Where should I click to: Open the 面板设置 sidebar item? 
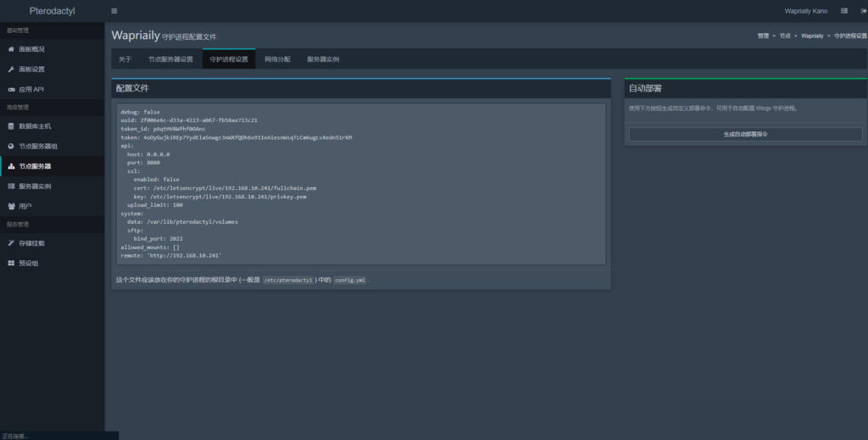(x=52, y=70)
